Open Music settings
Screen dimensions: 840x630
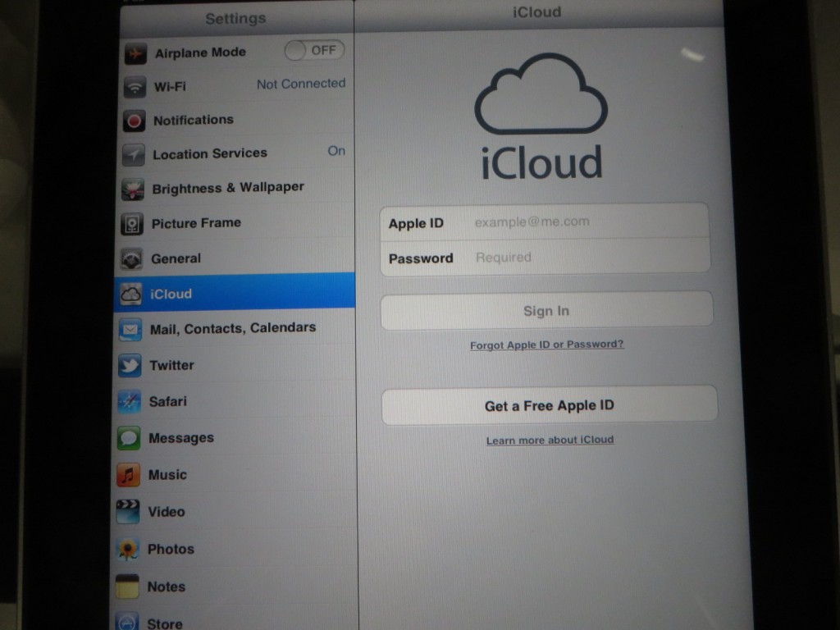point(235,475)
